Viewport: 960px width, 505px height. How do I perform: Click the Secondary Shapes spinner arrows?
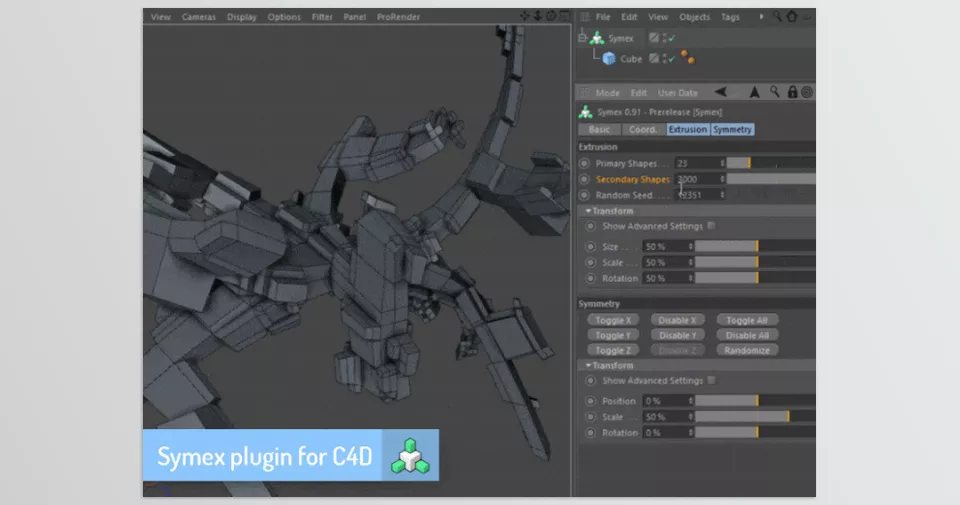[x=722, y=179]
